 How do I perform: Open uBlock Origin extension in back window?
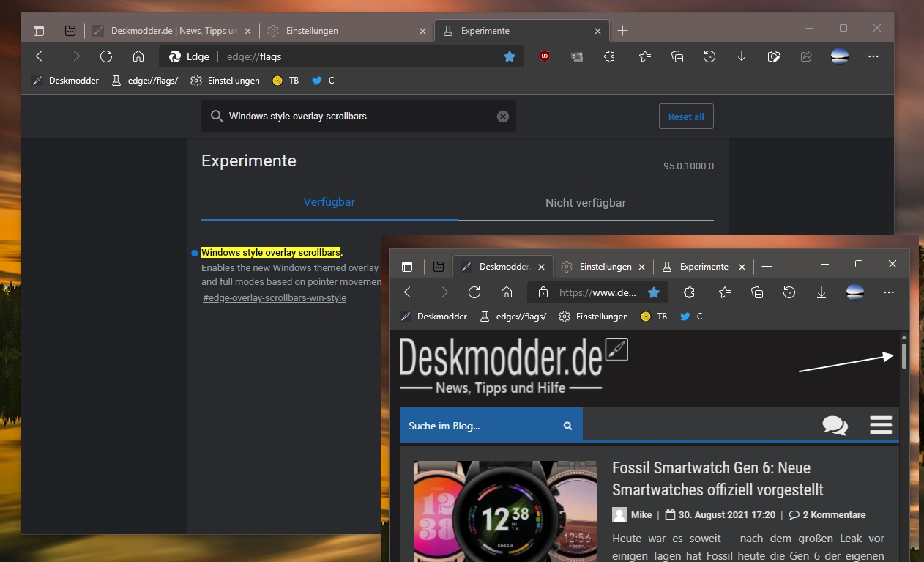coord(545,56)
